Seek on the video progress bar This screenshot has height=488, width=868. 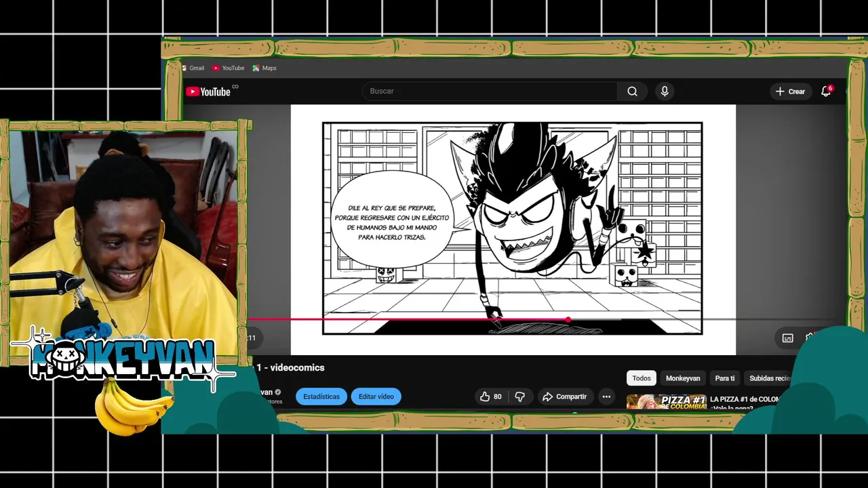tap(542, 319)
